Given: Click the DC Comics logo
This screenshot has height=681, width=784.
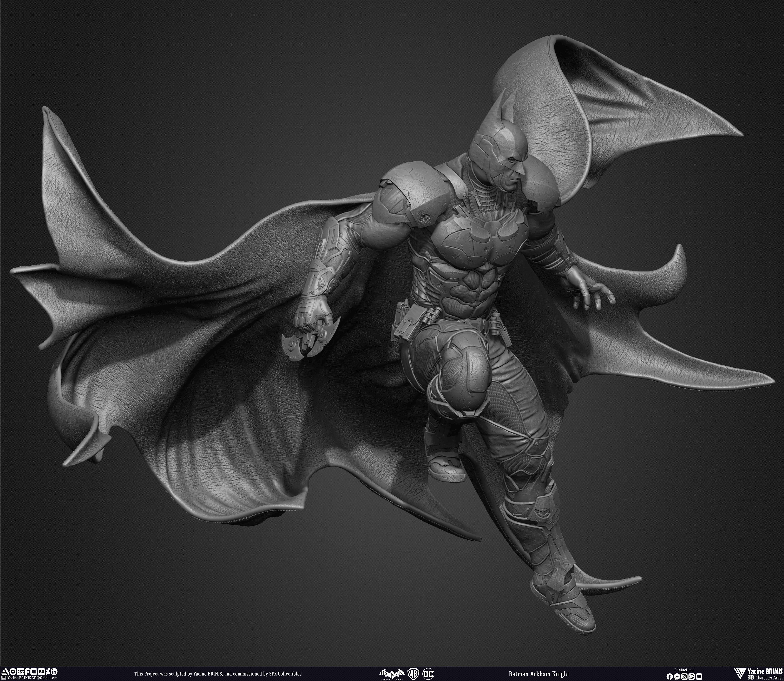Looking at the screenshot, I should [x=428, y=674].
